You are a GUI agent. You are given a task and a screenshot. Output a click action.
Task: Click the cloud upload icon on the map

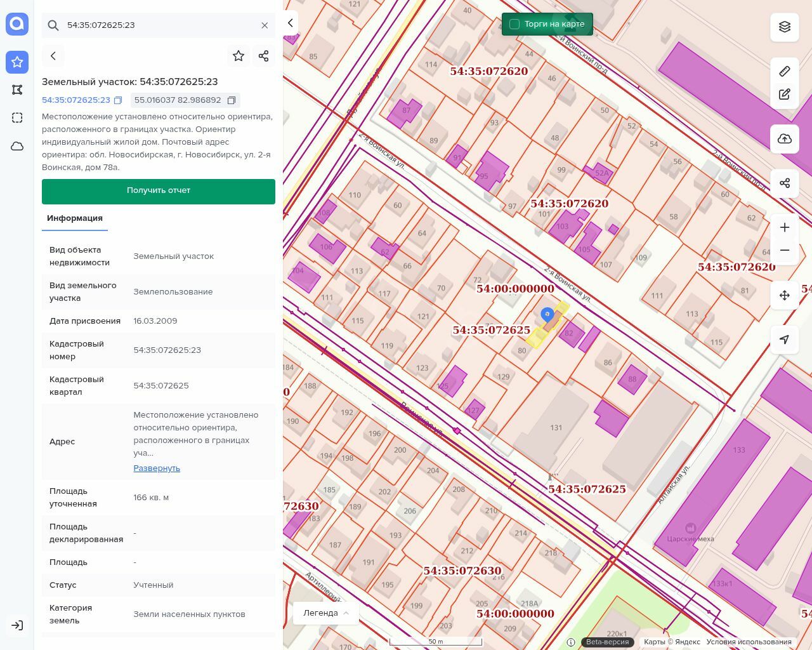[x=784, y=139]
